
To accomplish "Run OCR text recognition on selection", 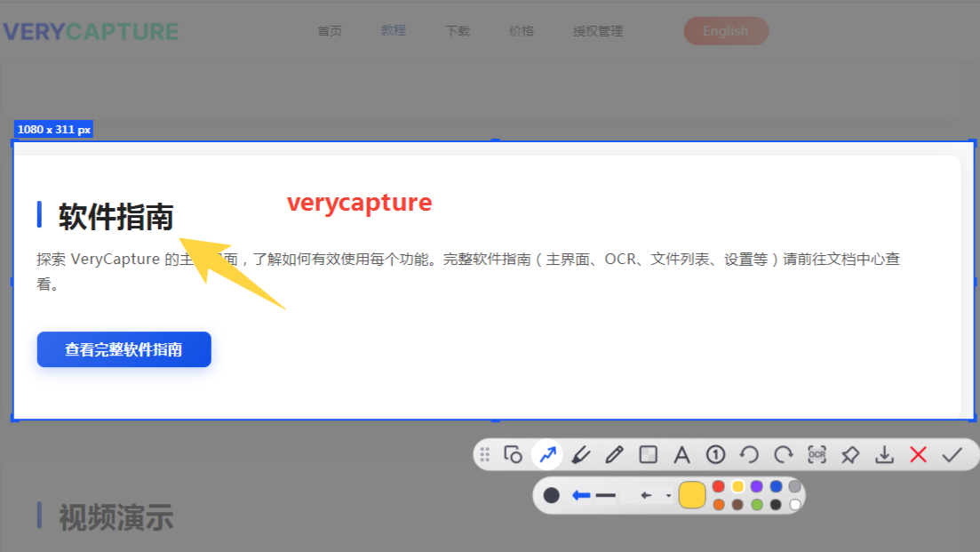I will [817, 454].
